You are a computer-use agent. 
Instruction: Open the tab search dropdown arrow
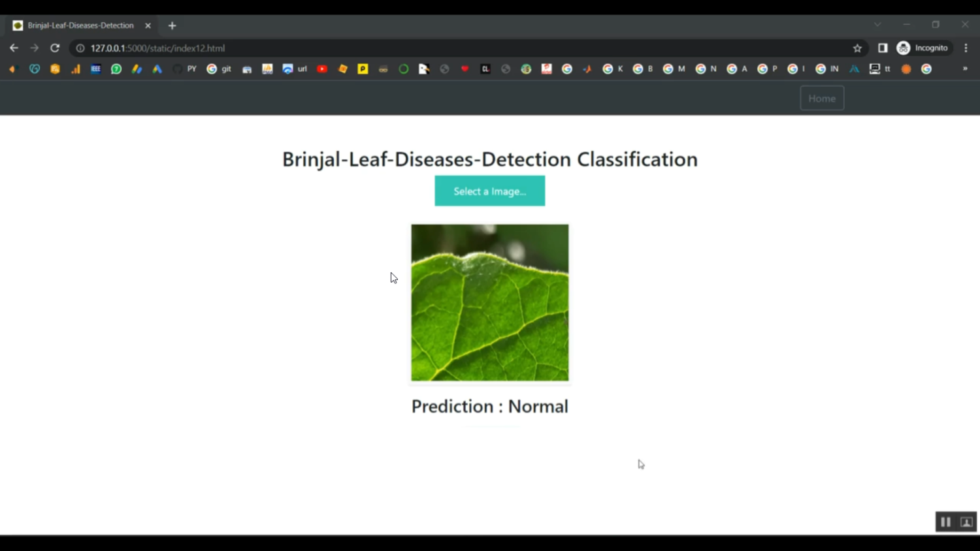(877, 25)
